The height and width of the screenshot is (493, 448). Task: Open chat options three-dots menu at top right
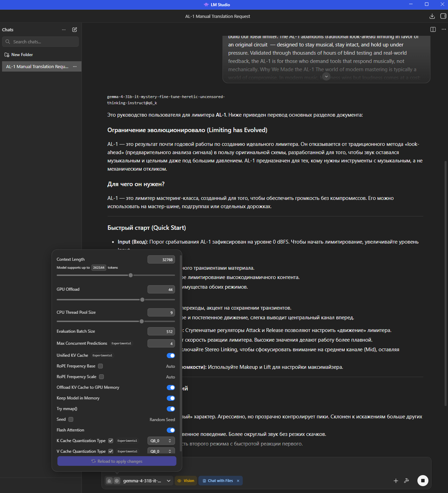[x=444, y=30]
